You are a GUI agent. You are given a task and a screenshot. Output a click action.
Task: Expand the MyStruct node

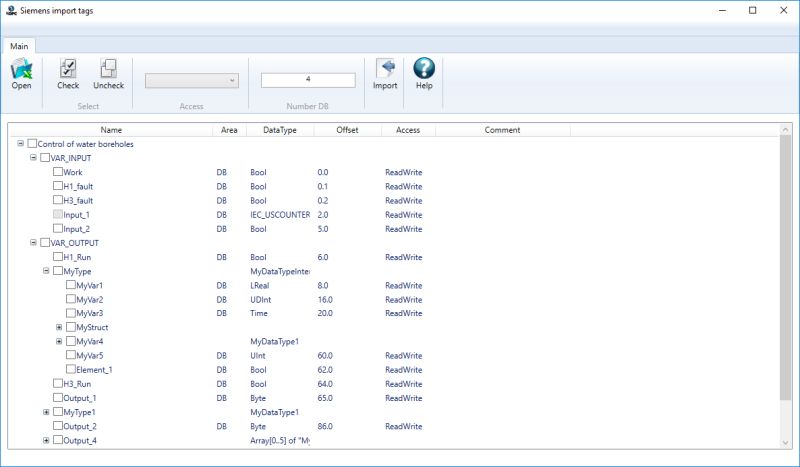(x=59, y=327)
